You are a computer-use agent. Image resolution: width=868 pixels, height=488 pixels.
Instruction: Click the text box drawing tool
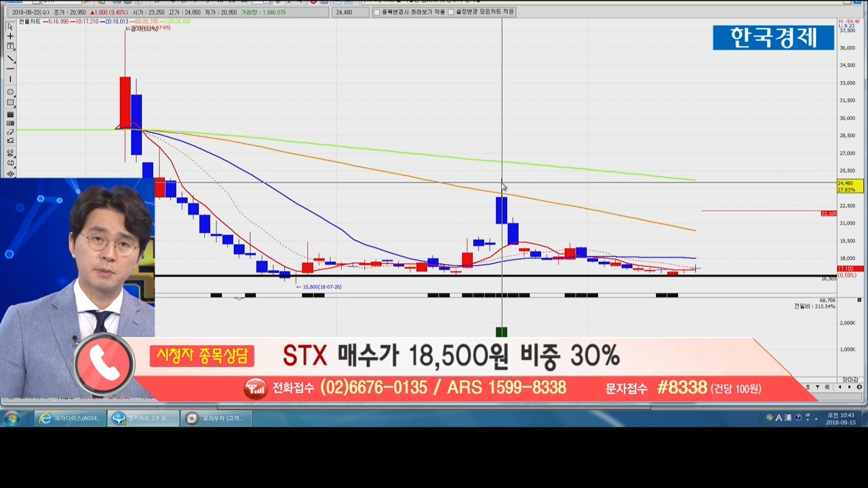pyautogui.click(x=10, y=47)
